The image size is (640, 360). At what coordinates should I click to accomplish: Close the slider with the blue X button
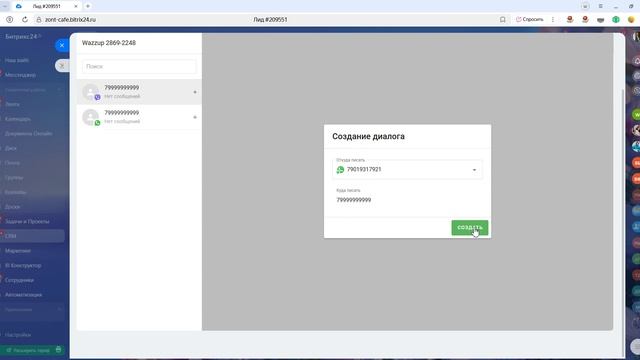point(62,45)
